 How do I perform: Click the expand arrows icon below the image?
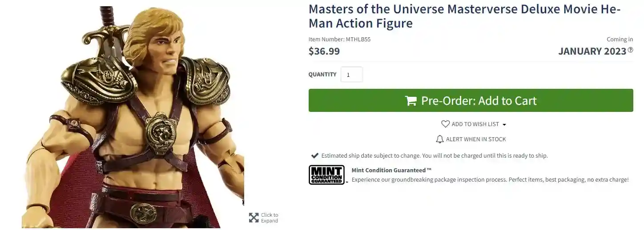click(254, 218)
